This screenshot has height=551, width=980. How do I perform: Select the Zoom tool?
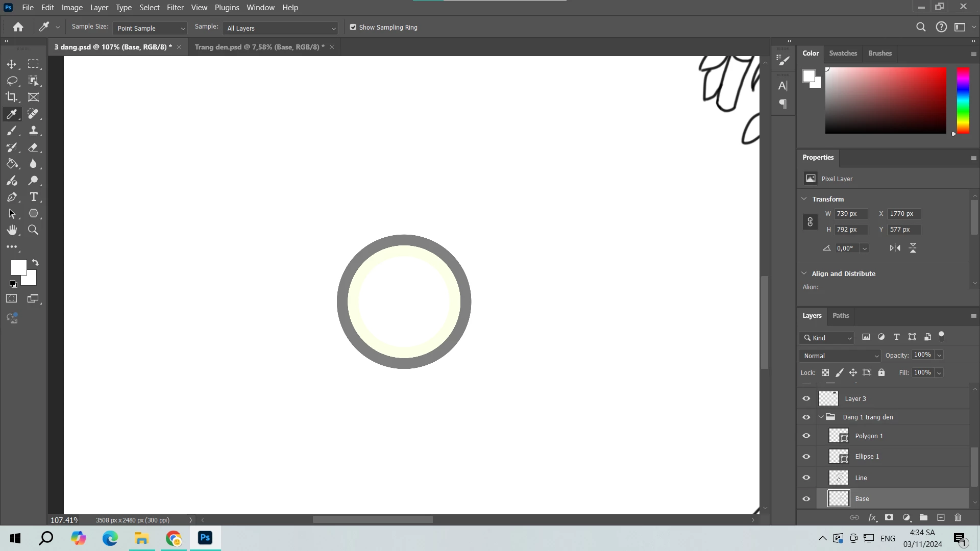coord(33,230)
